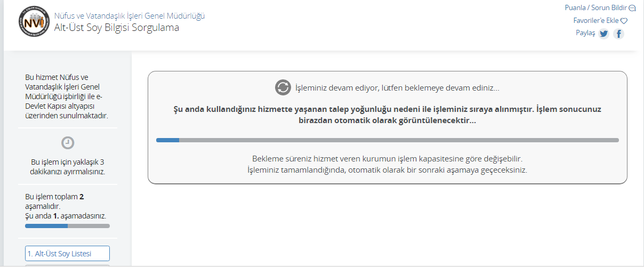Screen dimensions: 644x267
Task: Click the sidebar stage progress bar
Action: click(67, 226)
